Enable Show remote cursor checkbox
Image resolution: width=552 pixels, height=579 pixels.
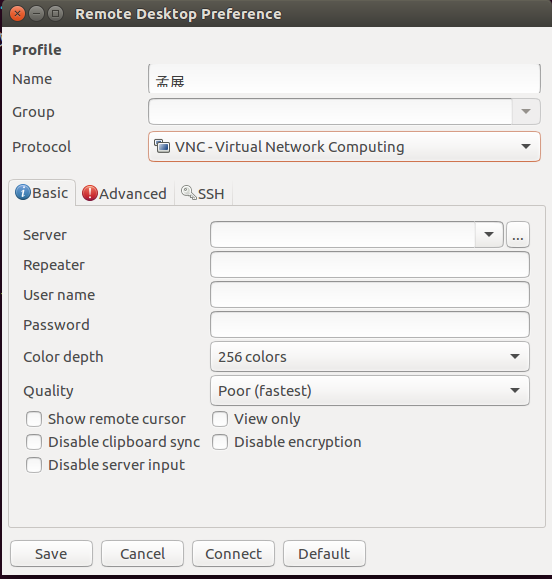(34, 419)
